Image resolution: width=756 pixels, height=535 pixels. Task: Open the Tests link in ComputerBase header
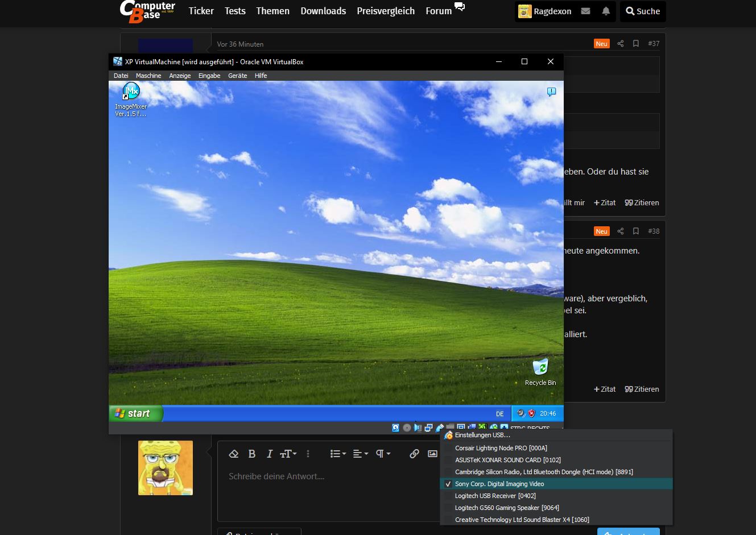[235, 11]
